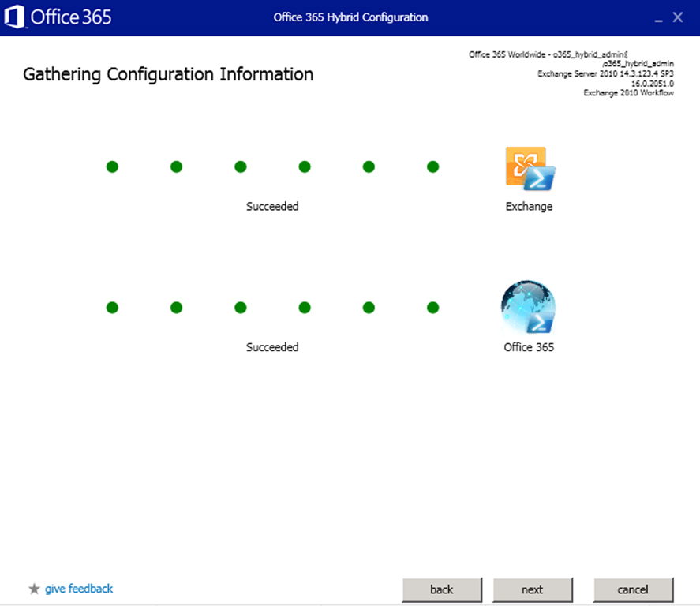The height and width of the screenshot is (606, 700).
Task: Cancel the hybrid configuration wizard
Action: point(633,589)
